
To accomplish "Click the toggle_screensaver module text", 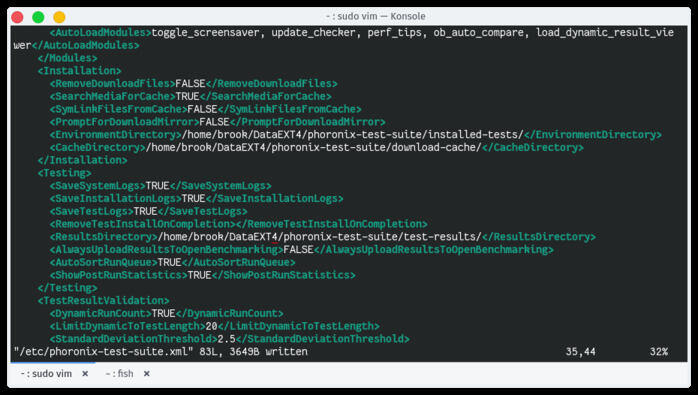I will (205, 33).
